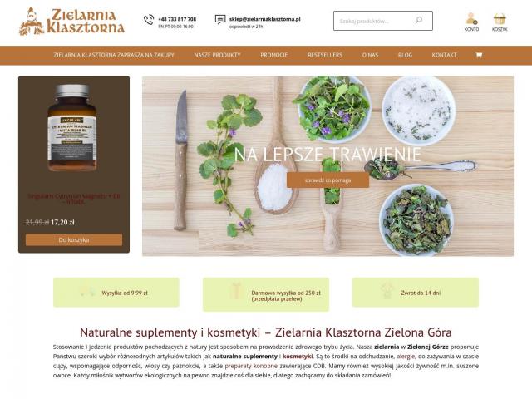Viewport: 532px width, 399px height.
Task: Open the Blog menu item
Action: tap(405, 55)
